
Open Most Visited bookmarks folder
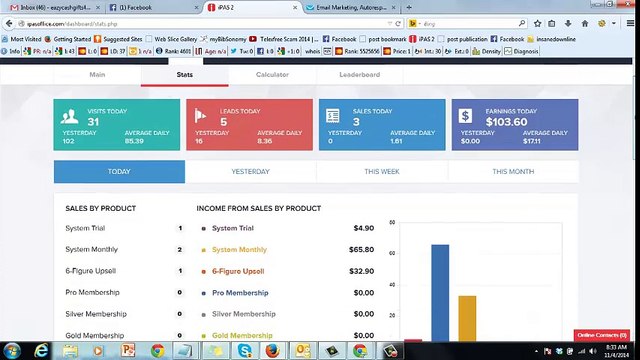[22, 39]
